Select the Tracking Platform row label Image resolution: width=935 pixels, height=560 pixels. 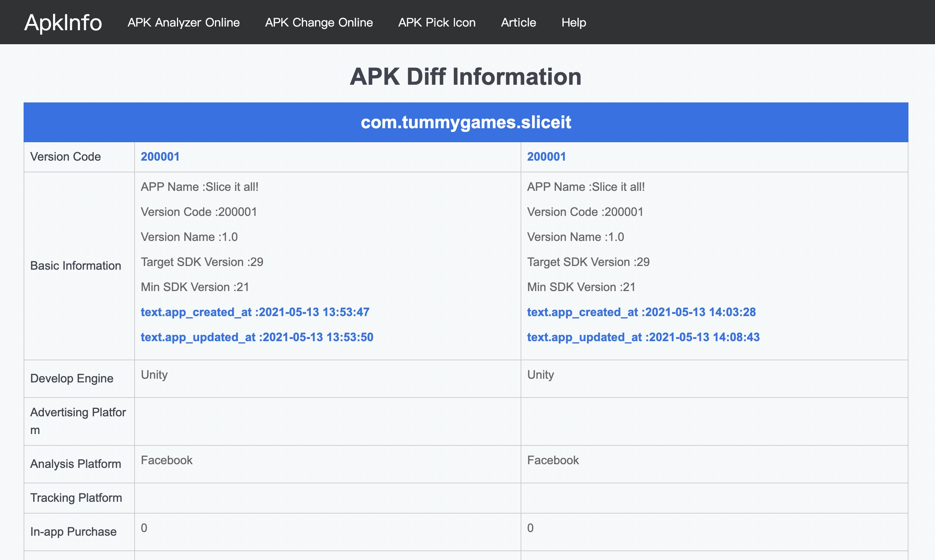click(x=76, y=498)
